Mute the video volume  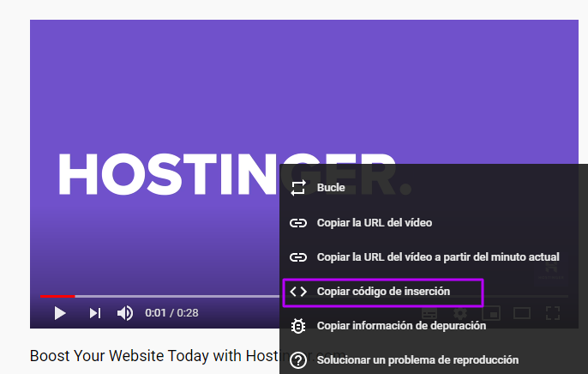pos(125,313)
